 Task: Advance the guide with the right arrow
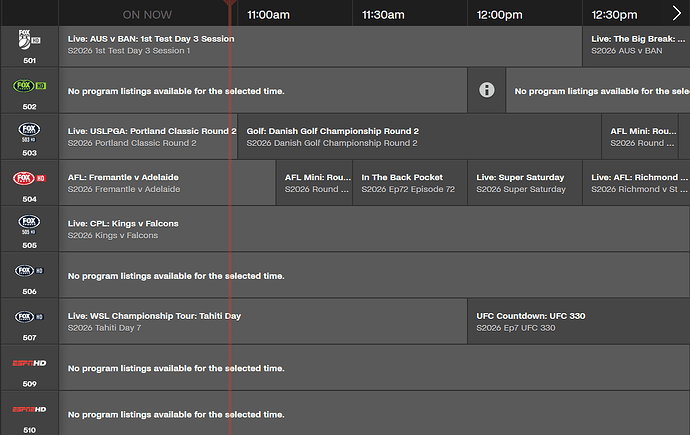tap(677, 14)
